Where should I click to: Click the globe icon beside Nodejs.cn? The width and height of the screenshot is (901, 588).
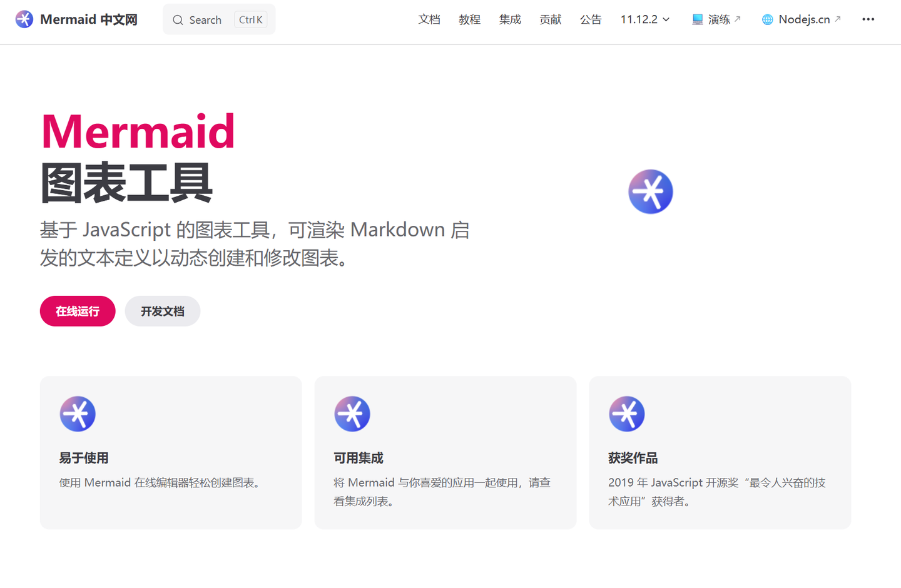tap(767, 20)
